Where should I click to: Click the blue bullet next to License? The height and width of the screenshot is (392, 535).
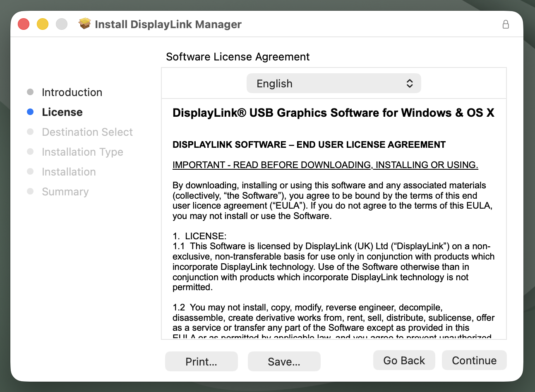[30, 112]
